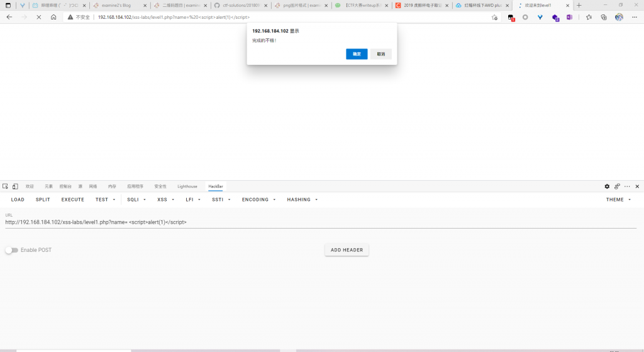Open the pinned tab with blue Y icon

tap(23, 5)
